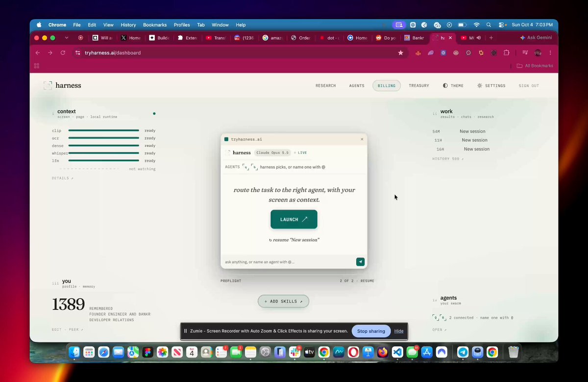The width and height of the screenshot is (588, 382).
Task: Open the RESEARCH nav item
Action: 326,86
